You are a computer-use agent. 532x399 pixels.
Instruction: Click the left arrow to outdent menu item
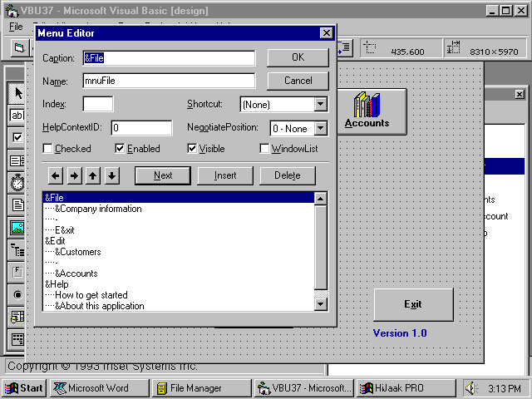(56, 175)
